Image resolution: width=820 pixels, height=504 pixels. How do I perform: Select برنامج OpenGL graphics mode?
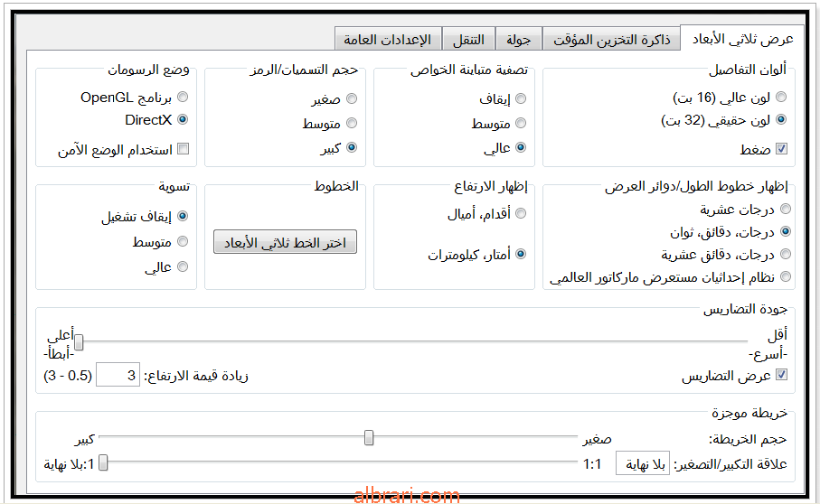click(x=183, y=98)
